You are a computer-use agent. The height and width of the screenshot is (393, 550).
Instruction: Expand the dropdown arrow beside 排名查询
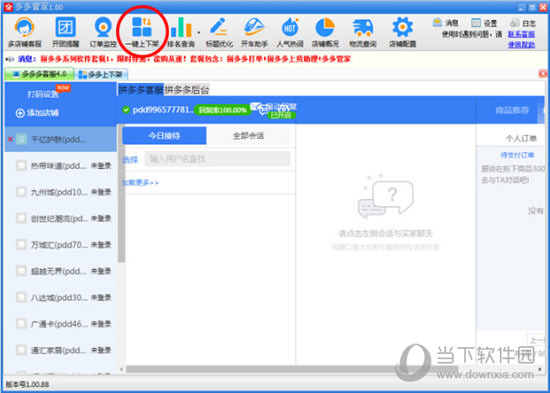pyautogui.click(x=199, y=33)
